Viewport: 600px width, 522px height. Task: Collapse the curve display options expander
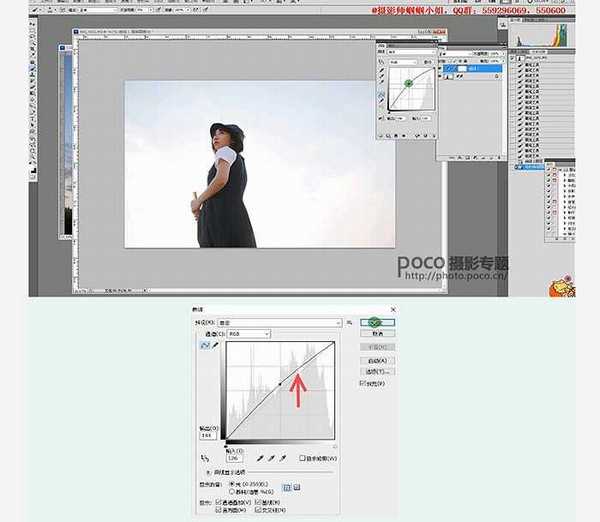click(x=205, y=471)
